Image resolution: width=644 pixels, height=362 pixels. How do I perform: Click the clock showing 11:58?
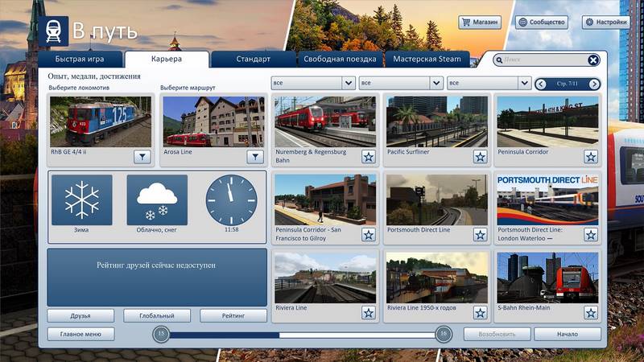pos(232,200)
